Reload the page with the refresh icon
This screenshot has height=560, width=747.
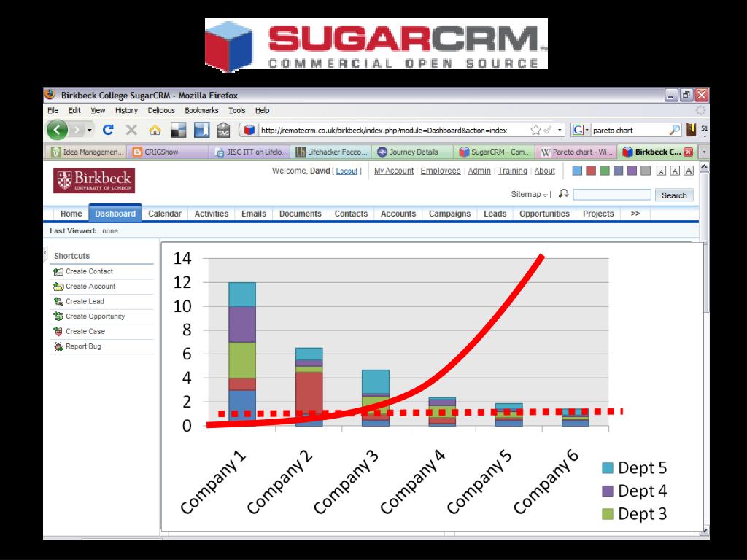pos(108,130)
